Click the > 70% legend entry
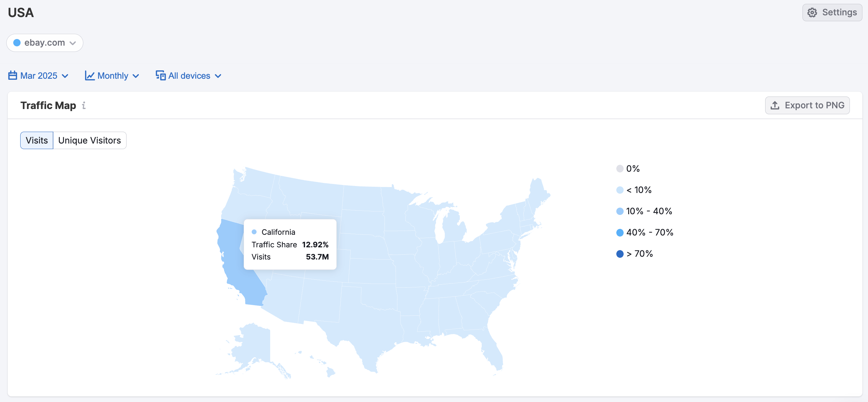The height and width of the screenshot is (402, 868). (x=634, y=254)
